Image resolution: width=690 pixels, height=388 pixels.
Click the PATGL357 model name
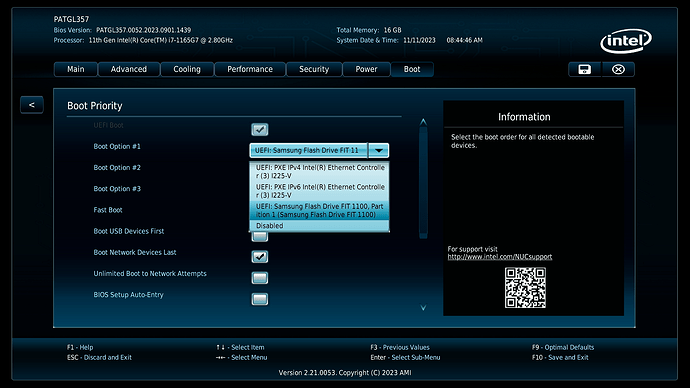(x=71, y=19)
